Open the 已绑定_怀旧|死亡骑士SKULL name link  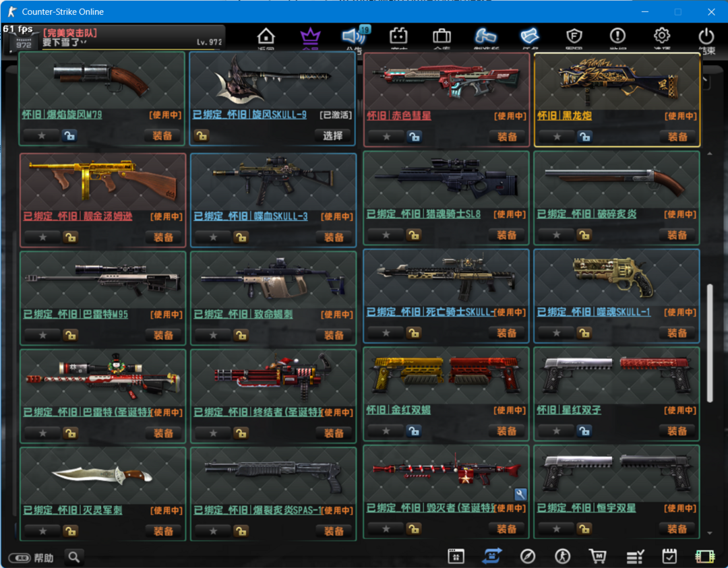click(431, 312)
